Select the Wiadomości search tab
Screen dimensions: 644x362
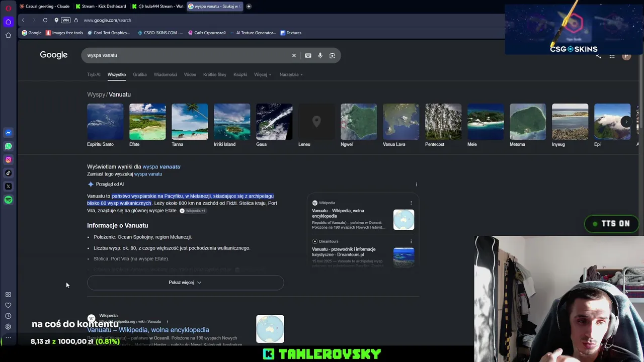pyautogui.click(x=165, y=74)
